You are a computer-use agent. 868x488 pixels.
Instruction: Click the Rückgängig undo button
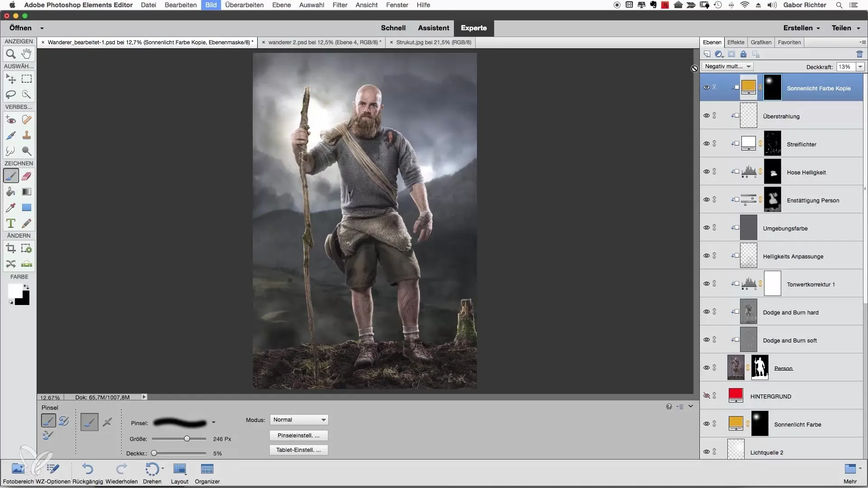click(88, 473)
